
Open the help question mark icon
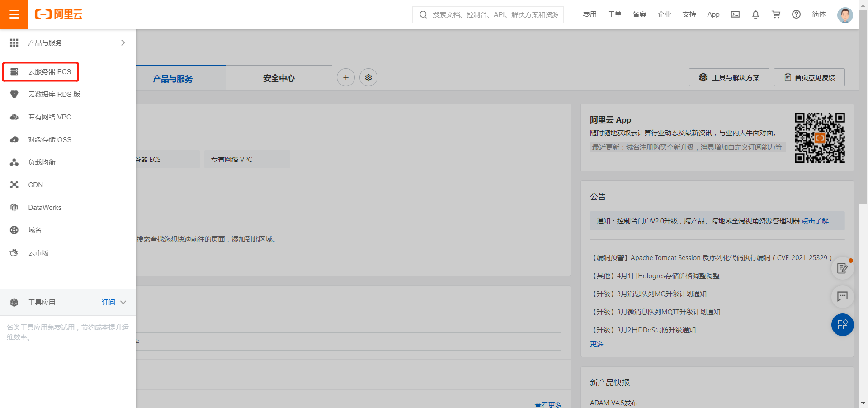pos(797,14)
